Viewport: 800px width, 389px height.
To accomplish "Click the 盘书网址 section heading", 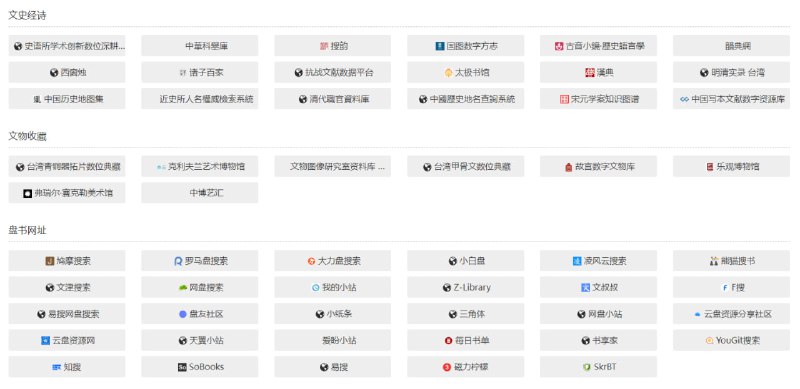I will pos(28,230).
